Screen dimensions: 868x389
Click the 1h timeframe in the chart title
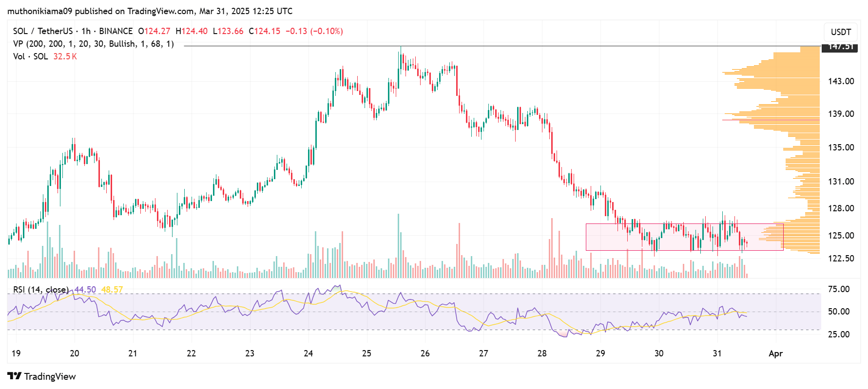[86, 31]
